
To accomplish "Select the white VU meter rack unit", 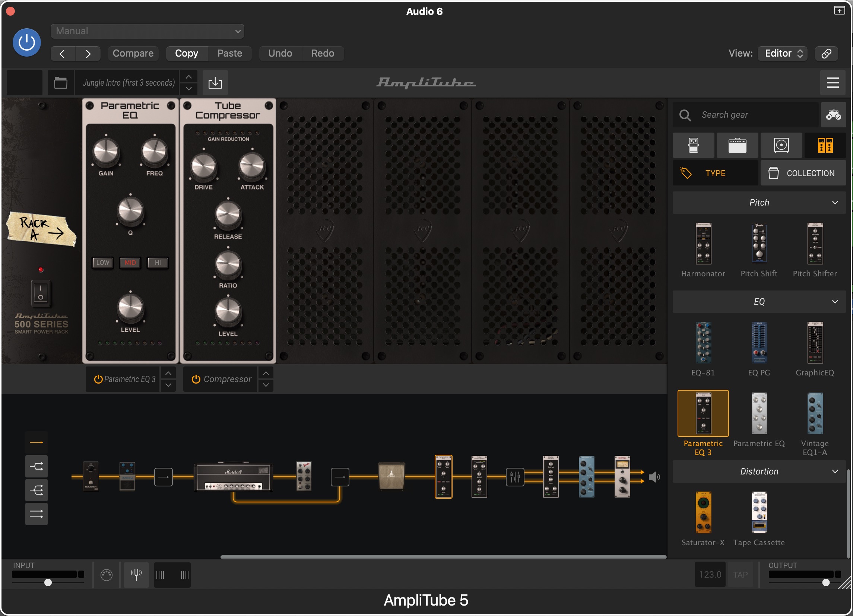I will point(622,477).
